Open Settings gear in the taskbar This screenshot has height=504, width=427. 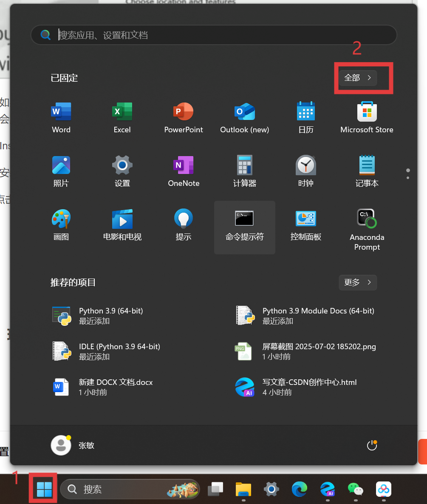click(x=271, y=489)
